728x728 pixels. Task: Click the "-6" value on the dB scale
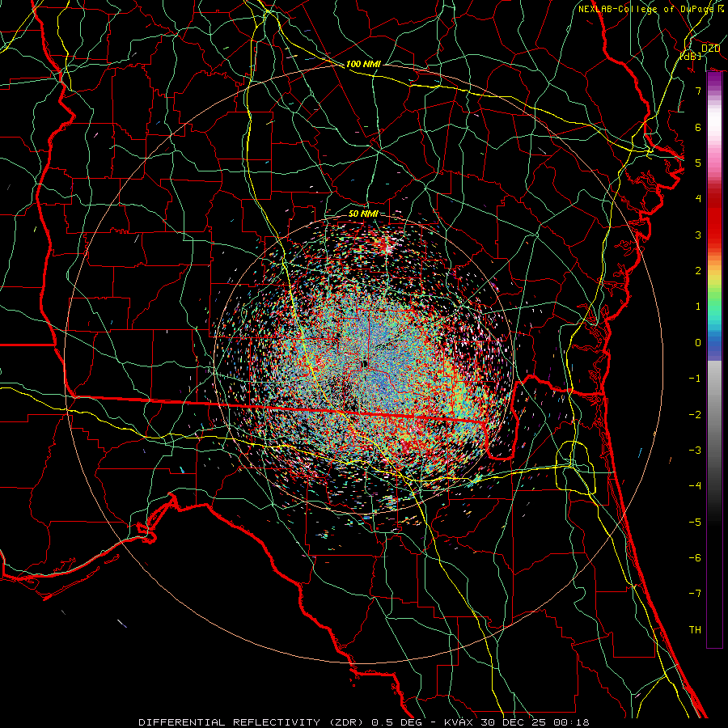(x=695, y=558)
